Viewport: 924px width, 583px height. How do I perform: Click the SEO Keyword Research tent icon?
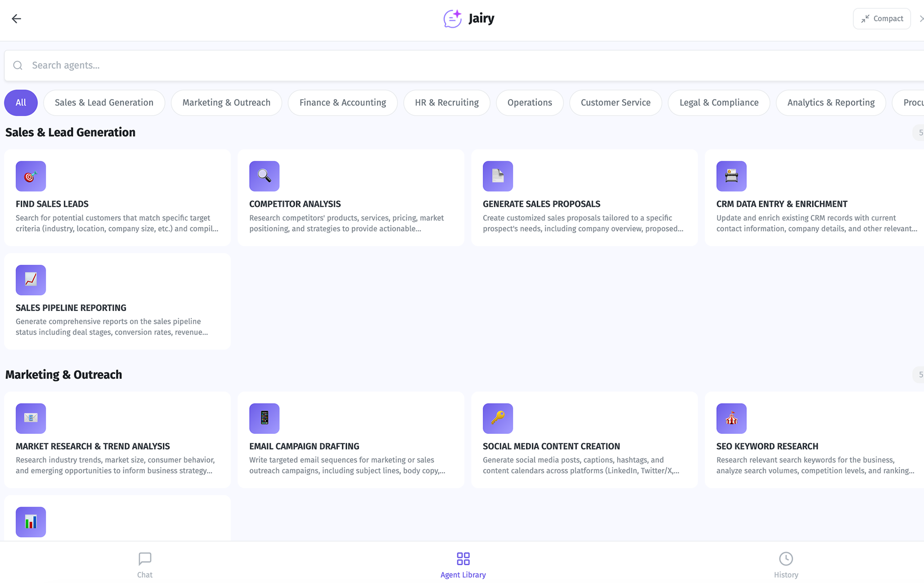point(731,418)
